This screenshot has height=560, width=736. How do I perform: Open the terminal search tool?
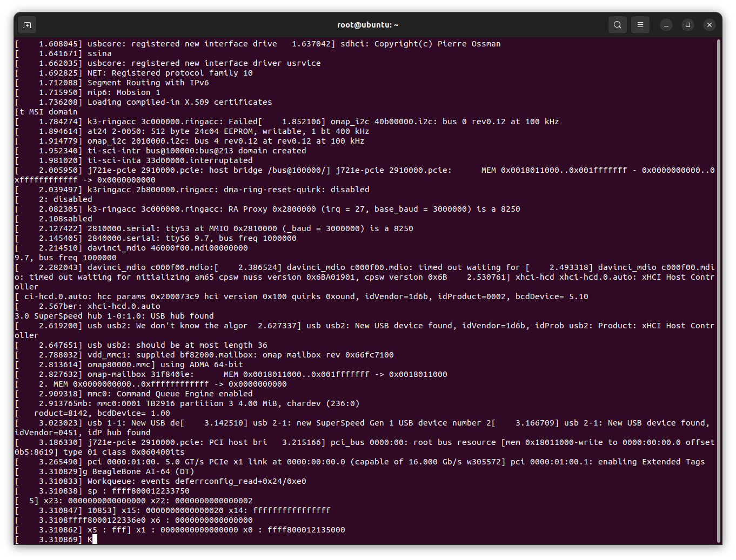618,25
